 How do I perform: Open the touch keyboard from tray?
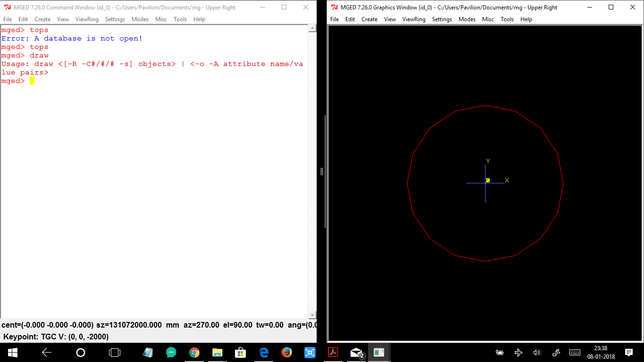[575, 353]
